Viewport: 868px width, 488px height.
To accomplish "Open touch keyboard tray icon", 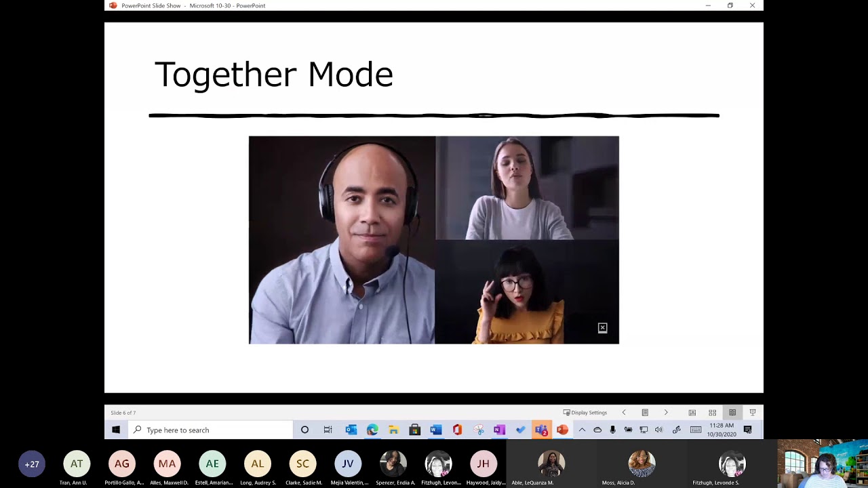I will 696,430.
